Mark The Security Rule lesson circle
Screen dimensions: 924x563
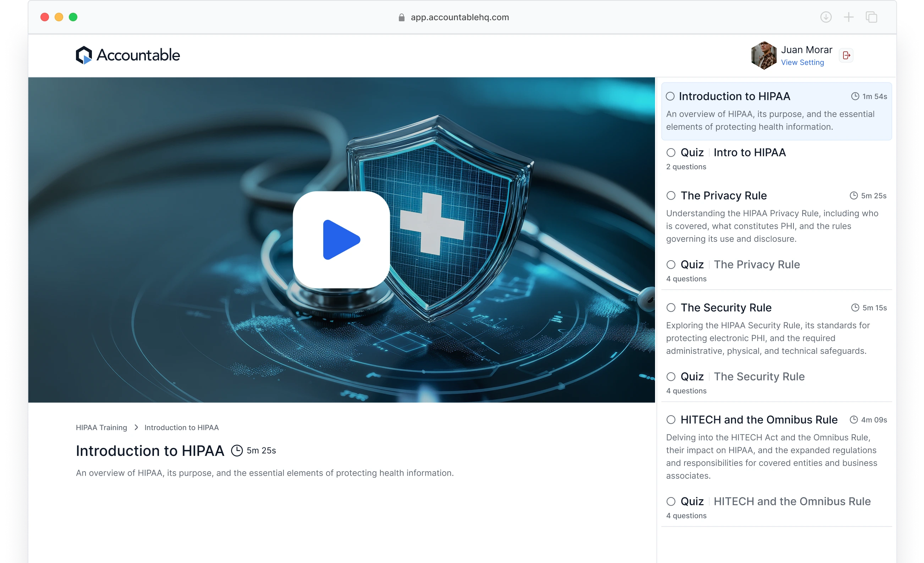pyautogui.click(x=671, y=307)
